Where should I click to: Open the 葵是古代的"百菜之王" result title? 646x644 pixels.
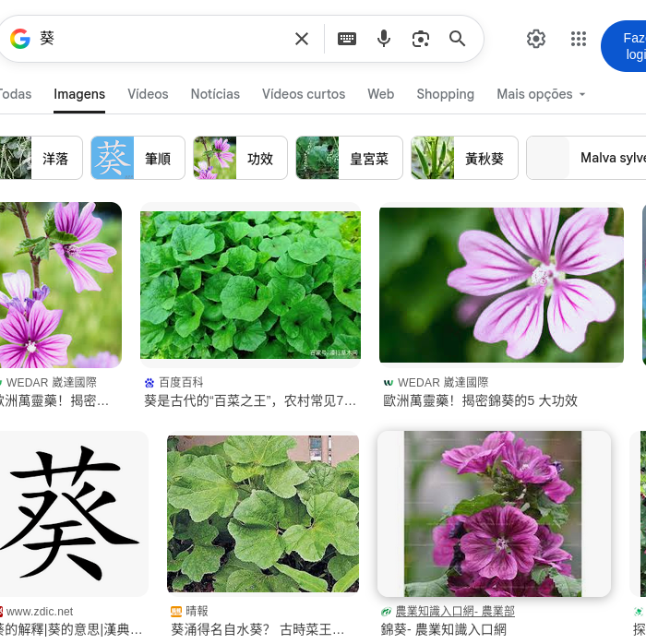250,400
